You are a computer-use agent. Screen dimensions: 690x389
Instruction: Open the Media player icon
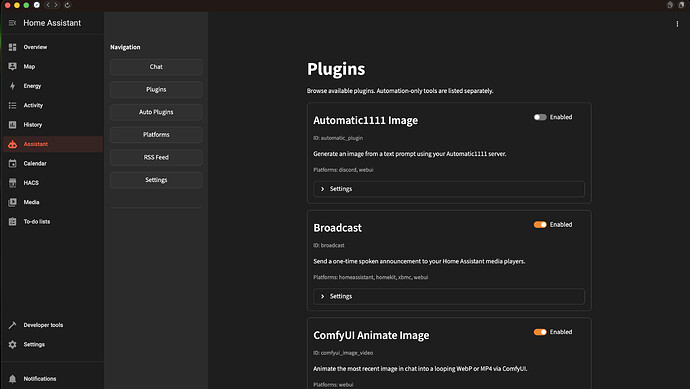point(12,202)
